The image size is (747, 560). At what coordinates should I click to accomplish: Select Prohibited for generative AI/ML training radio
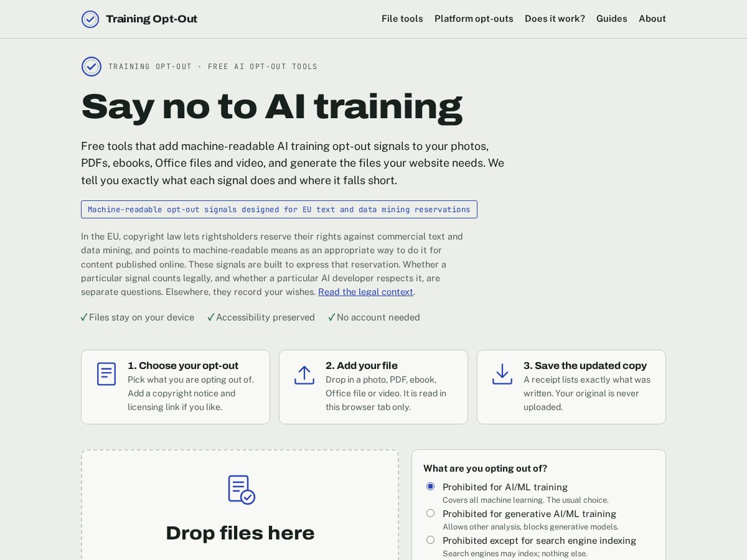[430, 513]
